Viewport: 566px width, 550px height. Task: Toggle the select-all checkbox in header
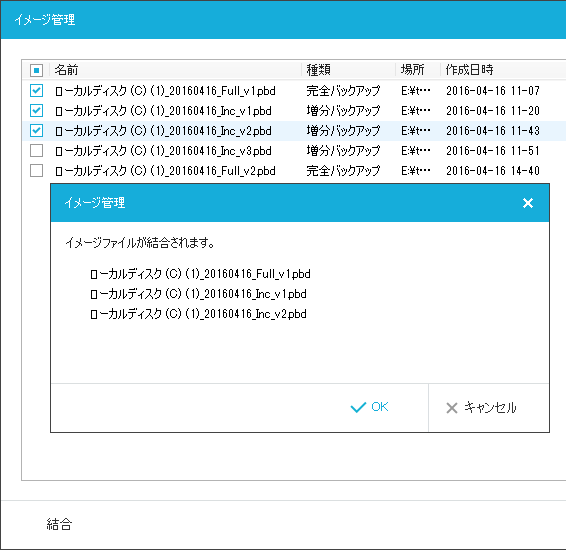[36, 70]
